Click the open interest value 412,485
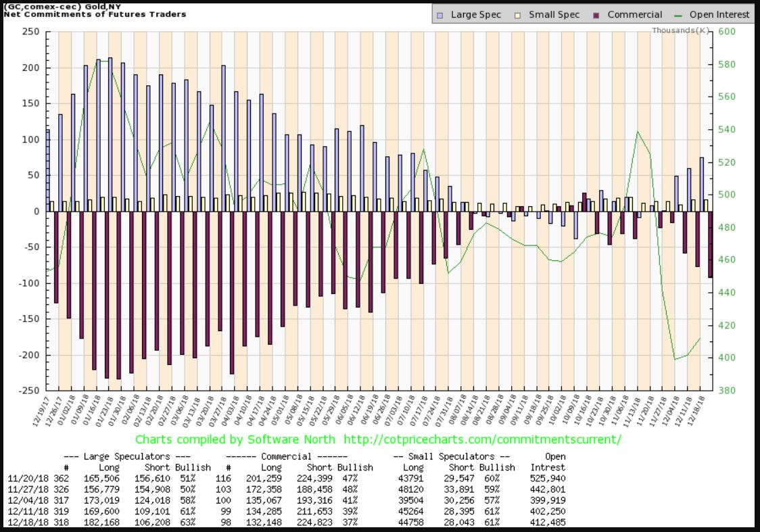 pyautogui.click(x=549, y=521)
